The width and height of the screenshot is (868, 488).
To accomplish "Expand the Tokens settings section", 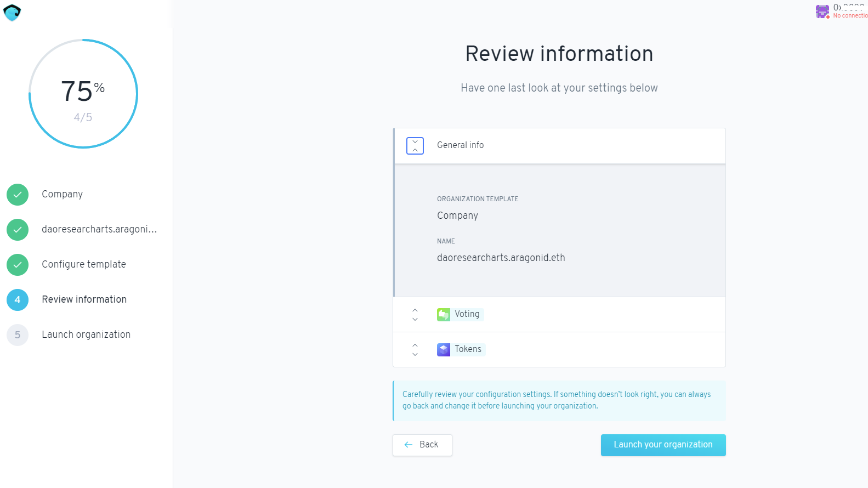I will 415,350.
